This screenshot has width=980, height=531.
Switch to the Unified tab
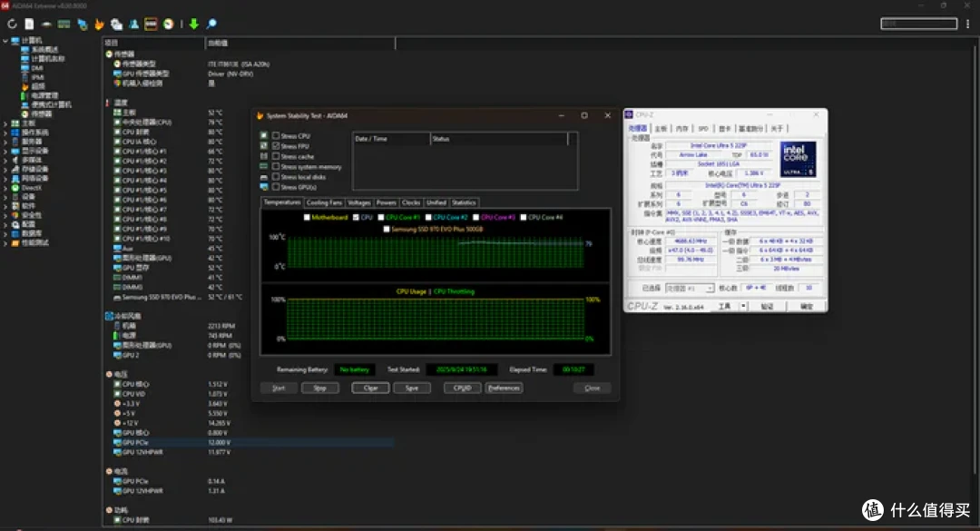(436, 202)
